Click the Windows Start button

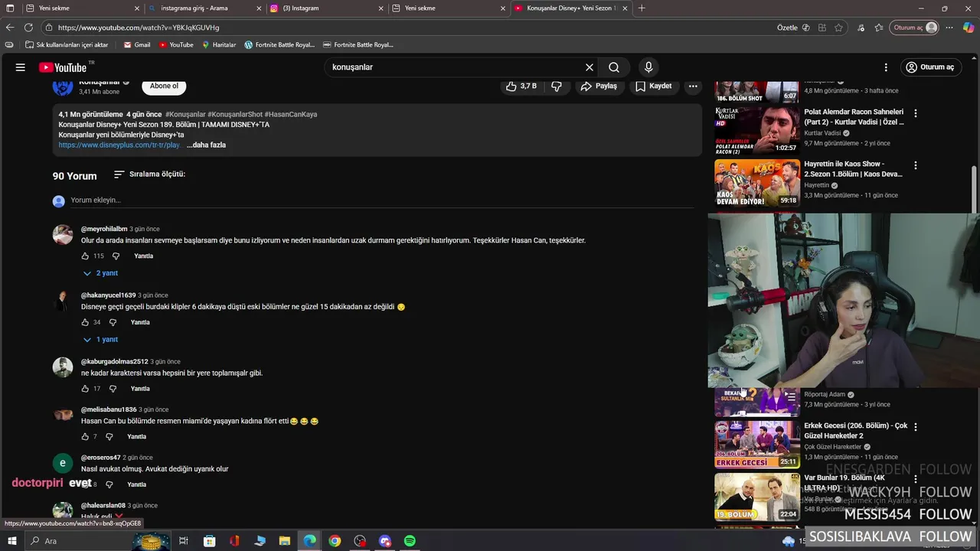[x=11, y=541]
